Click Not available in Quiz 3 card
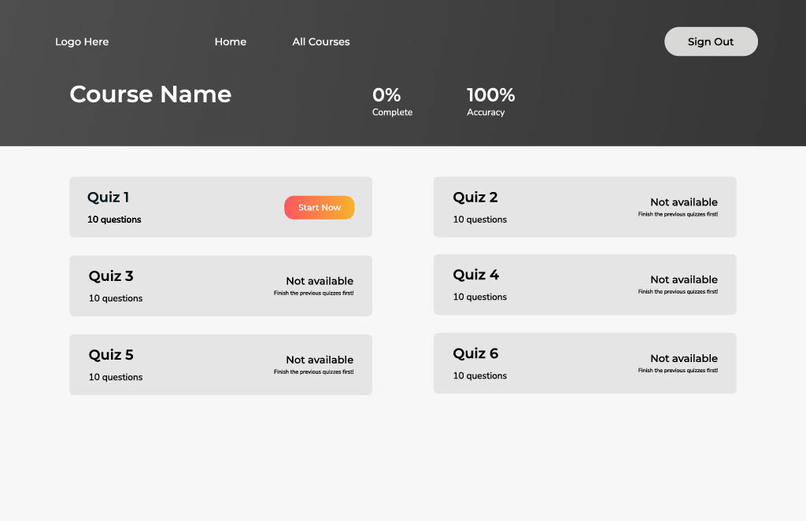The width and height of the screenshot is (806, 521). (x=320, y=281)
